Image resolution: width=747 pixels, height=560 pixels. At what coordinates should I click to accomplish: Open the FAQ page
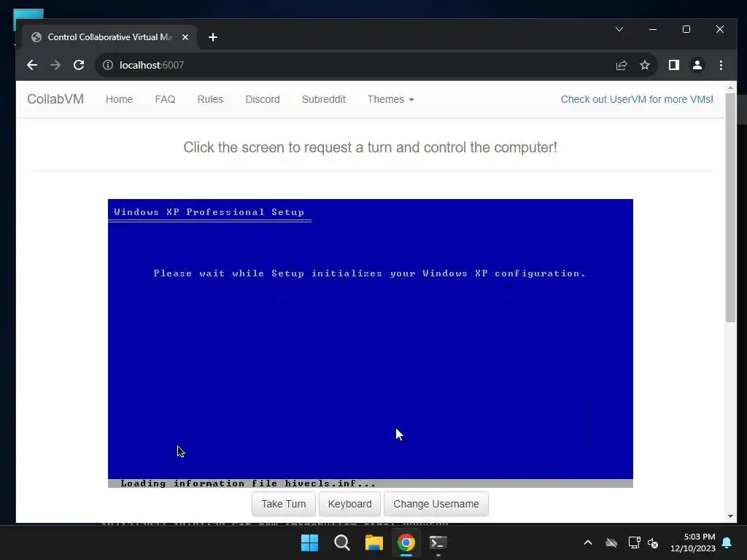point(165,99)
